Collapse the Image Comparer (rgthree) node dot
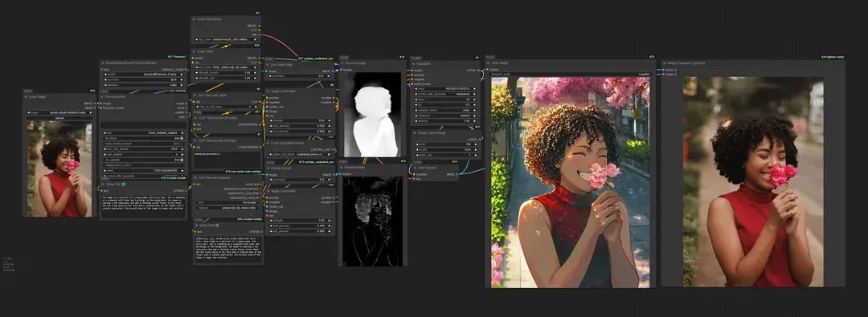 point(665,63)
